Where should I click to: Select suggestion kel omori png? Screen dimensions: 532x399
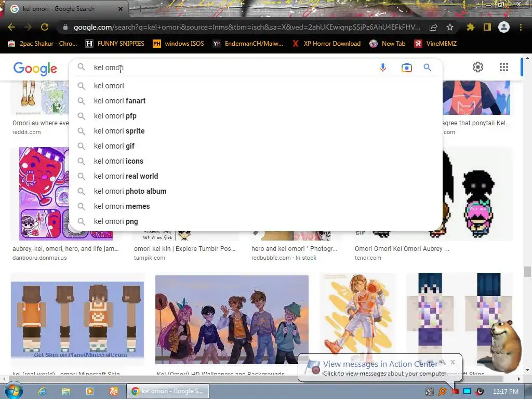tap(256, 221)
